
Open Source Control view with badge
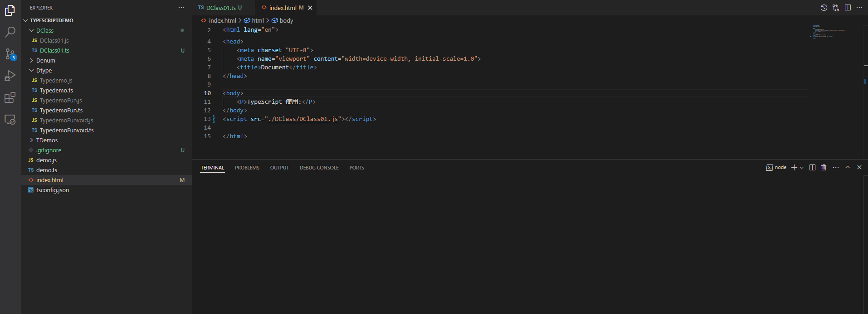tap(10, 54)
